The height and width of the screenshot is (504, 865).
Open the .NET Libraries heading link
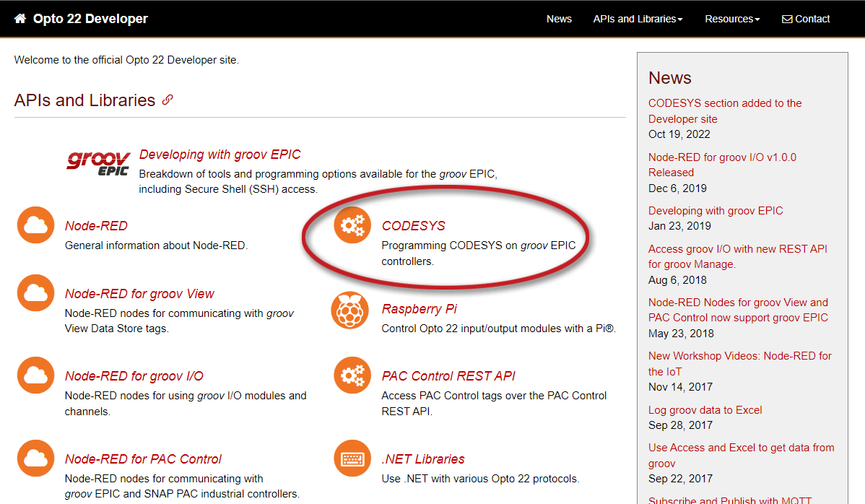click(423, 459)
